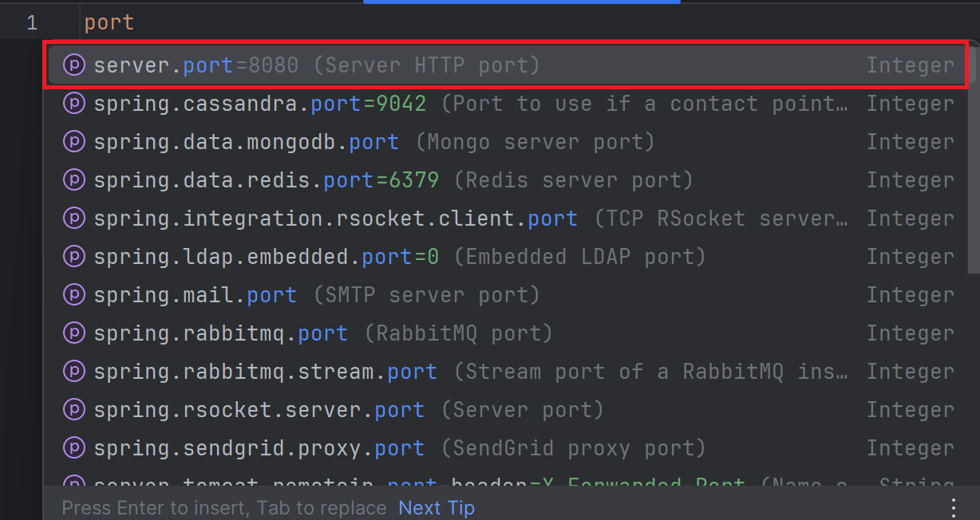The height and width of the screenshot is (520, 980).
Task: Pick the spring.mail.port suggestion
Action: (505, 295)
